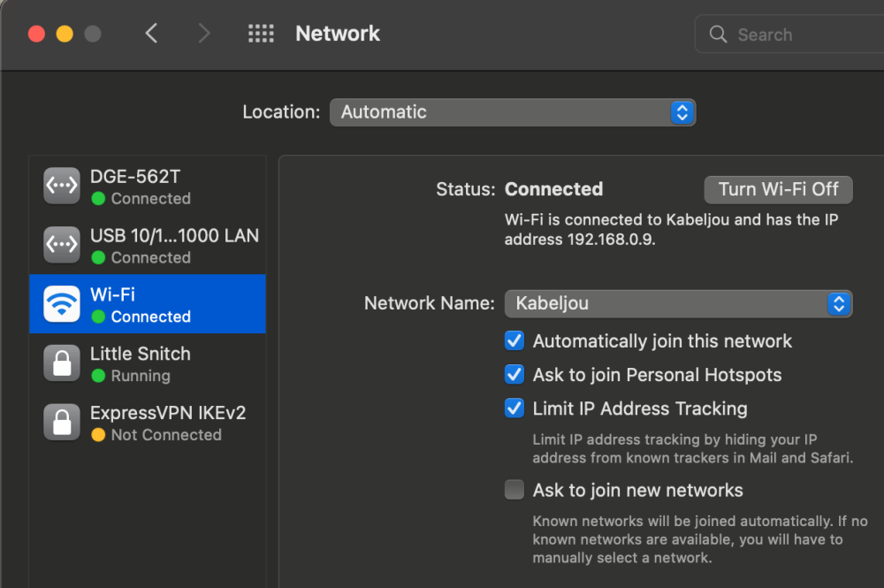The image size is (884, 588).
Task: Click the USB 10/1...1000 LAN ethernet icon
Action: [x=62, y=245]
